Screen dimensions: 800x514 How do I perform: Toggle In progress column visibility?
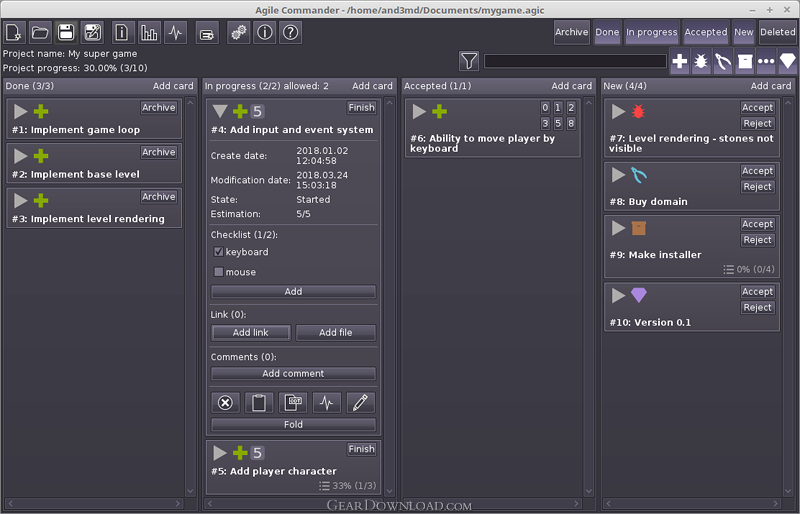coord(652,32)
